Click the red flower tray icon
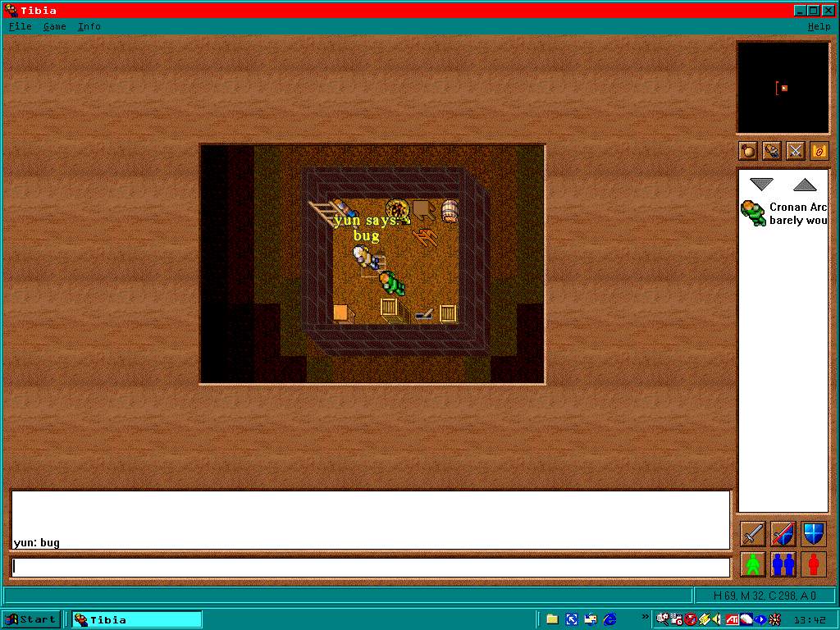The width and height of the screenshot is (840, 630). (x=774, y=620)
